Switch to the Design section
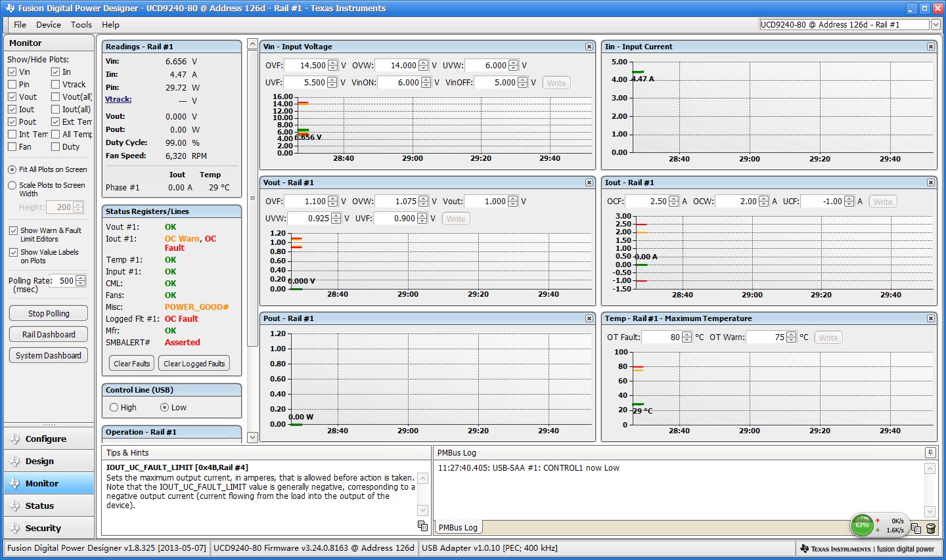 (49, 462)
